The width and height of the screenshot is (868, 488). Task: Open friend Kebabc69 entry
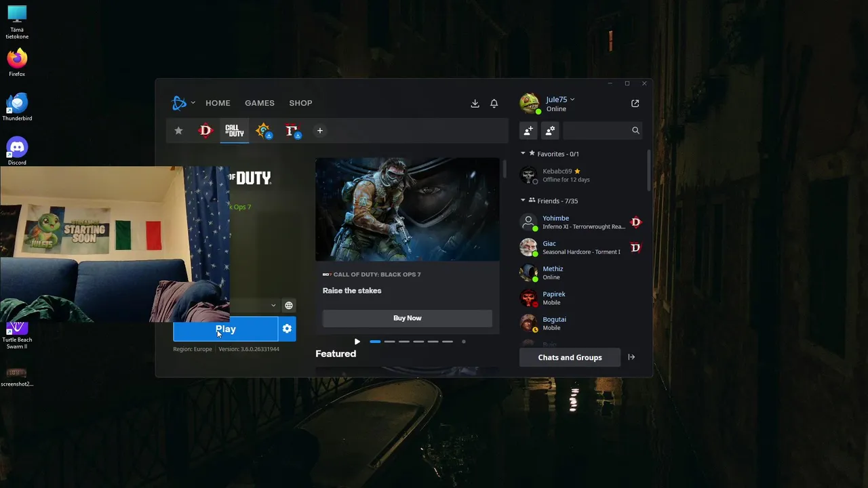[x=581, y=176]
